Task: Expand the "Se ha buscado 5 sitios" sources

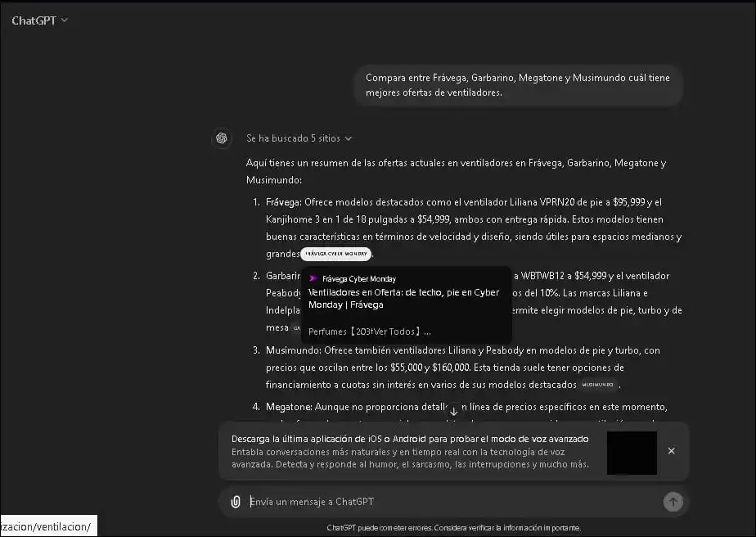Action: [299, 138]
